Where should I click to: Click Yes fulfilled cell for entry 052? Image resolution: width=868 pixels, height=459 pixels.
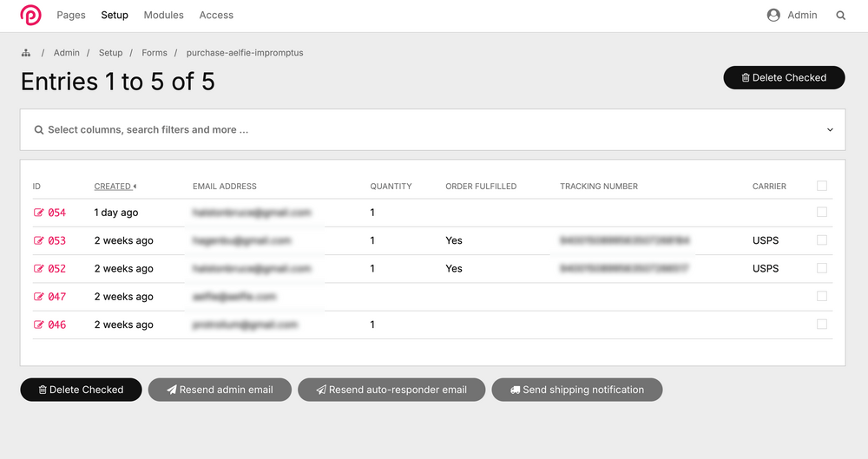pyautogui.click(x=454, y=268)
